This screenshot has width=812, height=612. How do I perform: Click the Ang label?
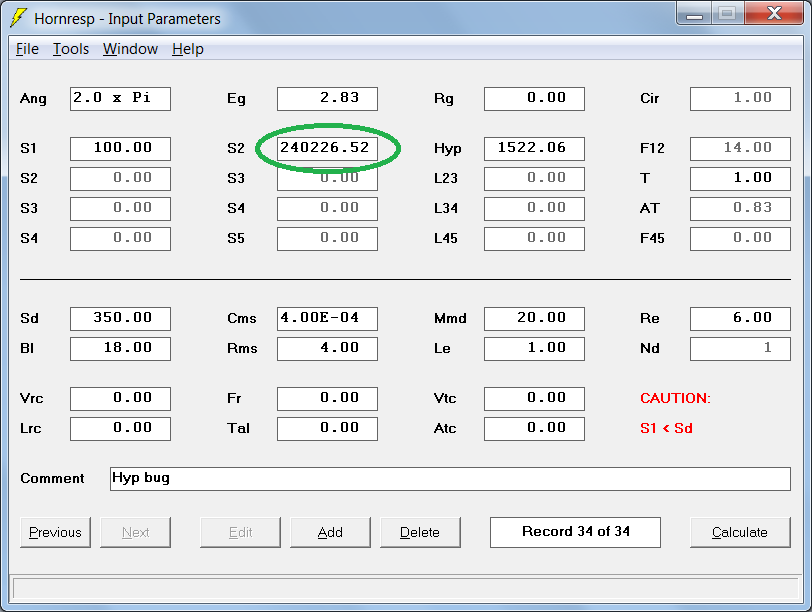pos(33,99)
